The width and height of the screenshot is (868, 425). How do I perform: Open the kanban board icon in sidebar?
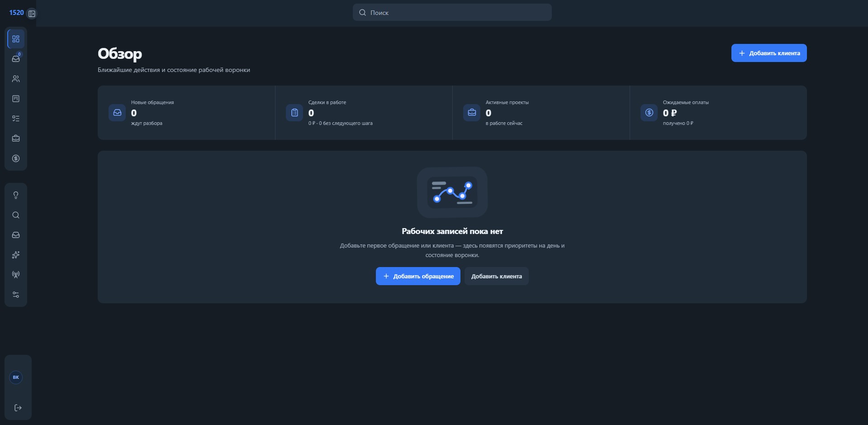coord(16,99)
